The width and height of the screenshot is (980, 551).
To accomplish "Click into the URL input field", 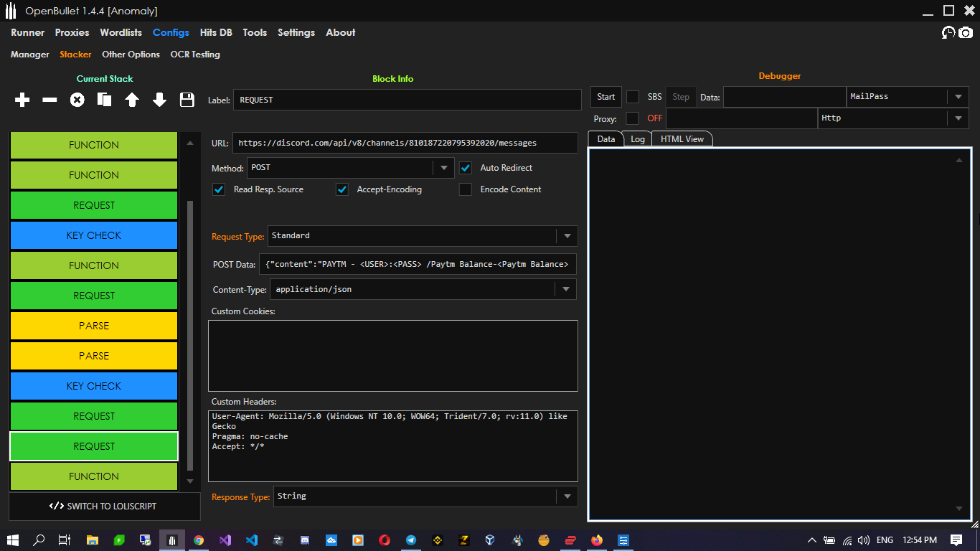I will click(405, 143).
